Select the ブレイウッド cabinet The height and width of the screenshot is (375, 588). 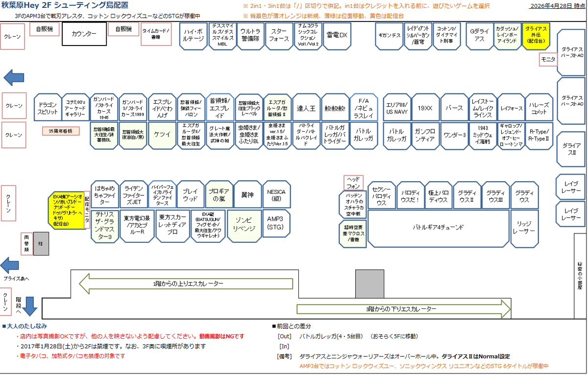pyautogui.click(x=191, y=195)
